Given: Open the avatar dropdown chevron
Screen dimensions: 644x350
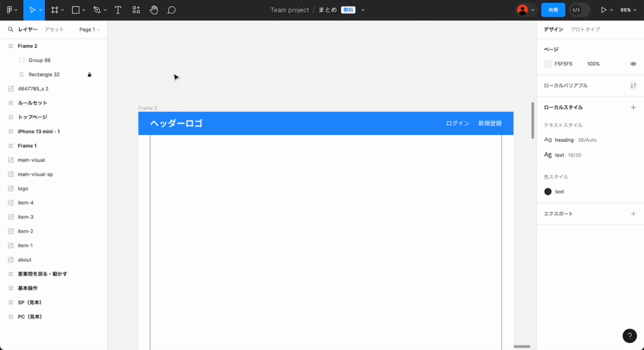Looking at the screenshot, I should [533, 10].
